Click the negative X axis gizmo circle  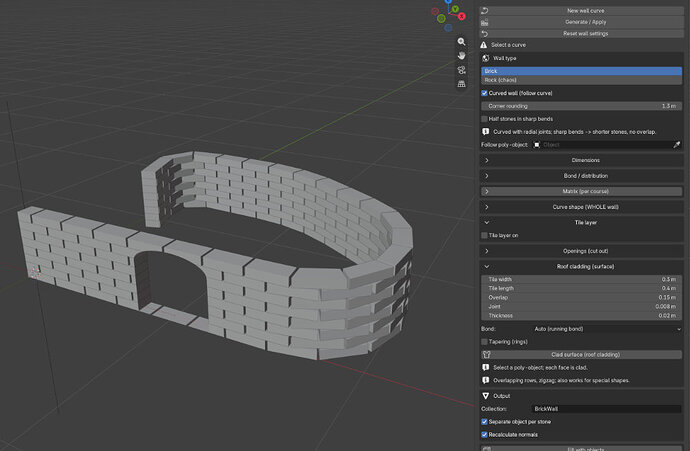pos(435,11)
